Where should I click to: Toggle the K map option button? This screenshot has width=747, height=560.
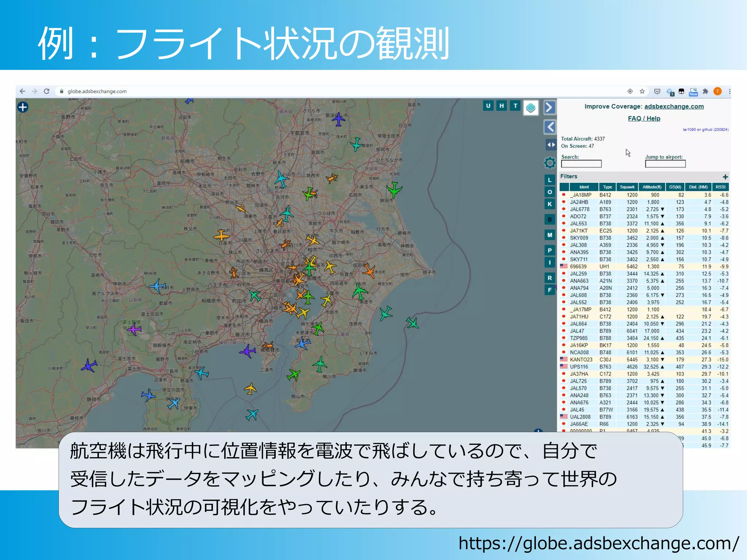[550, 204]
